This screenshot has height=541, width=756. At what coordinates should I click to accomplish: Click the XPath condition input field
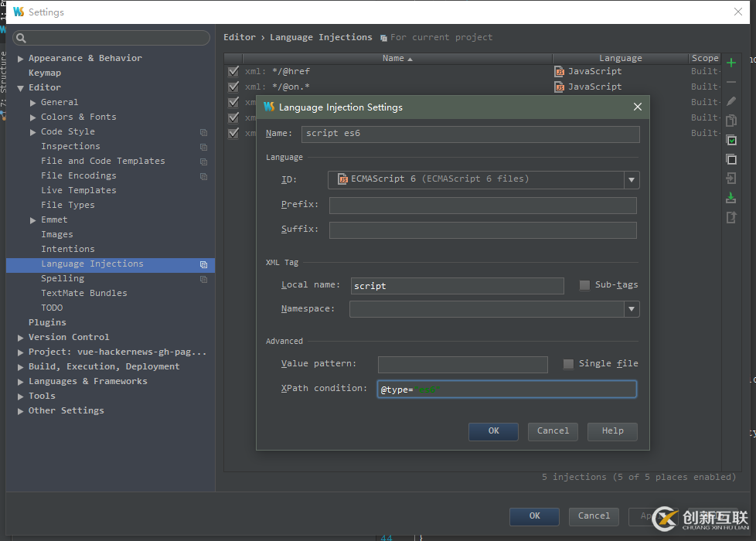click(x=507, y=390)
